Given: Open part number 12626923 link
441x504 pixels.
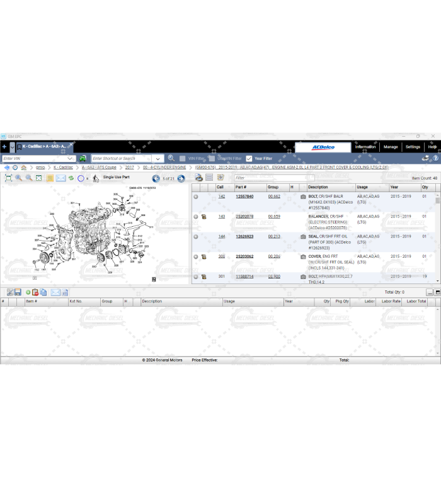Looking at the screenshot, I should point(244,236).
